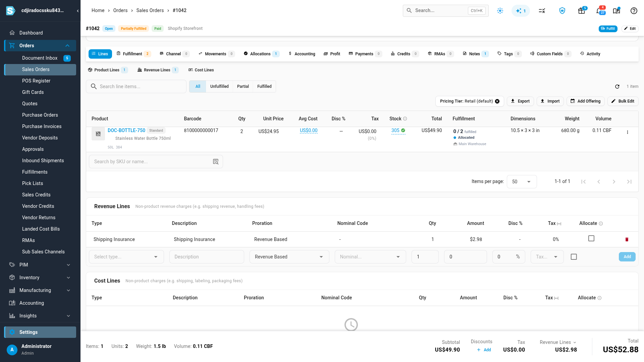The height and width of the screenshot is (362, 644).
Task: Click the product image placeholder thumbnail
Action: 98,134
